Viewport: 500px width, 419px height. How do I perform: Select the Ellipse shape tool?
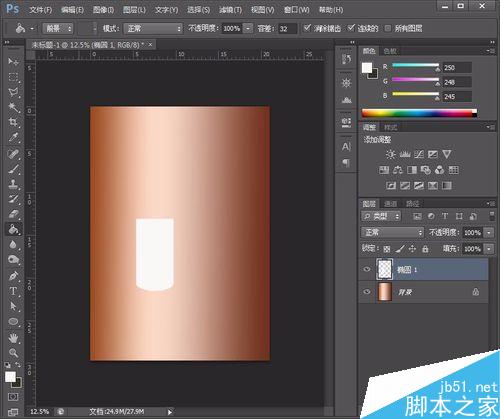pos(13,322)
